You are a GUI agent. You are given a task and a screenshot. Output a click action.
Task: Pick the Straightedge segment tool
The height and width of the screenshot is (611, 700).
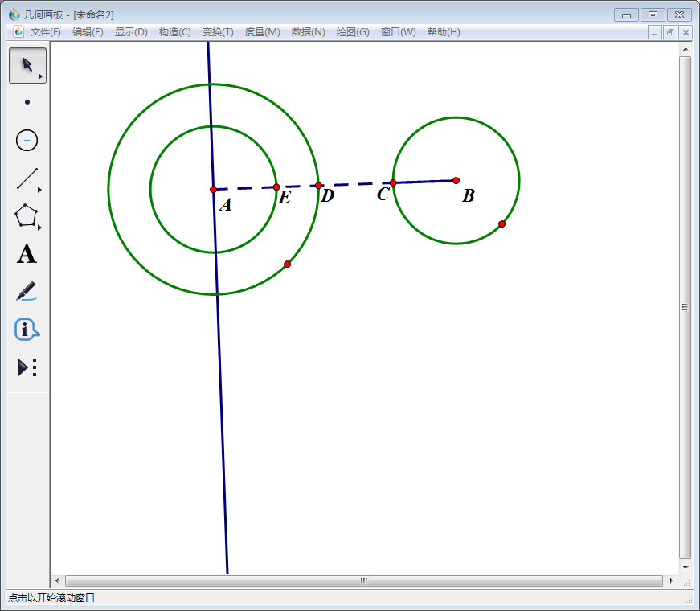click(x=27, y=178)
